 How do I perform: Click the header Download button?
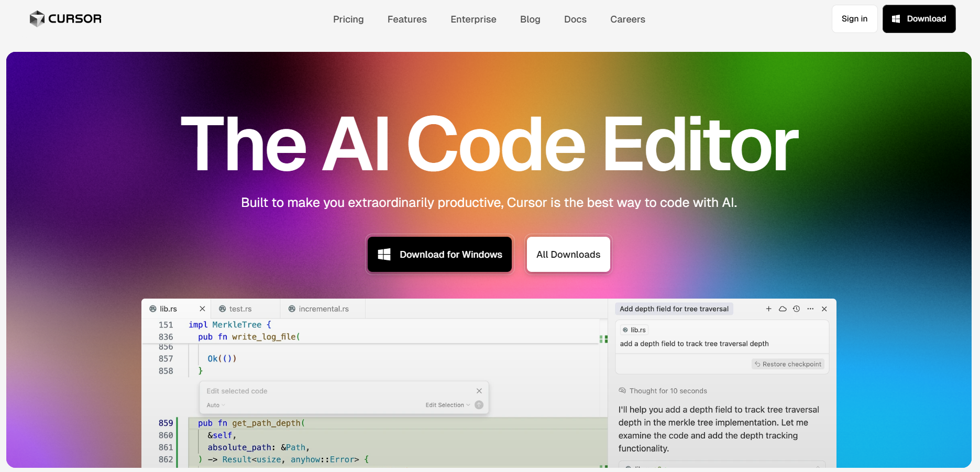pyautogui.click(x=919, y=19)
